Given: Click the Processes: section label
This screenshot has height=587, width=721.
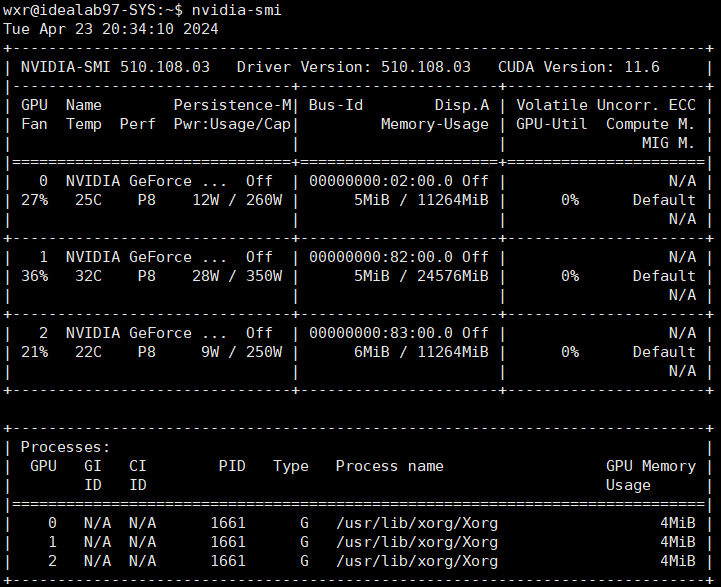Looking at the screenshot, I should [65, 447].
